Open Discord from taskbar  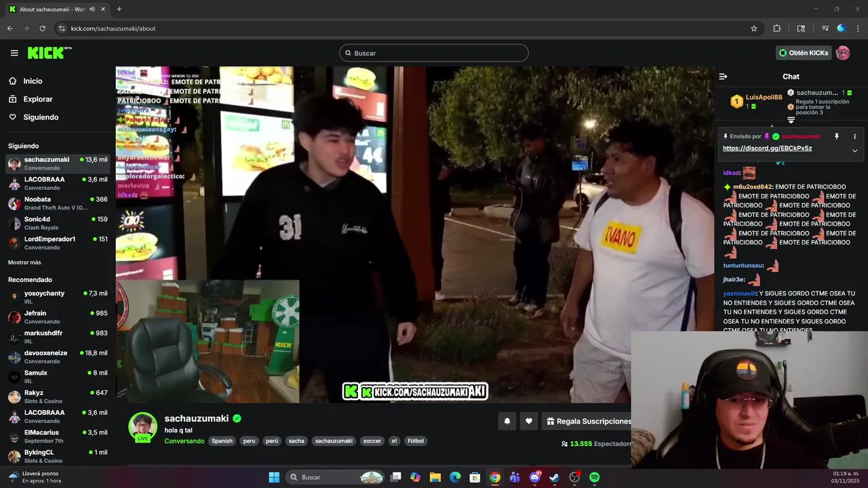(535, 477)
